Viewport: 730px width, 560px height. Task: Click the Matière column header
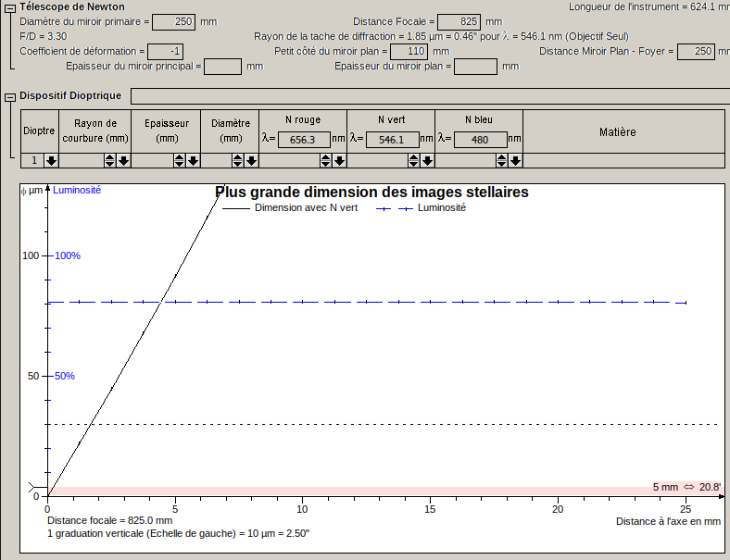tap(623, 132)
